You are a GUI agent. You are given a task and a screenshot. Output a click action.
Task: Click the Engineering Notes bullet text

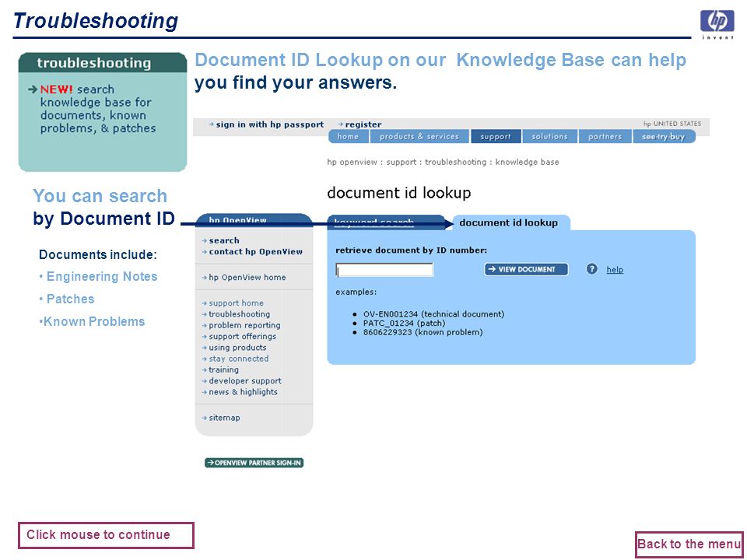[x=101, y=277]
